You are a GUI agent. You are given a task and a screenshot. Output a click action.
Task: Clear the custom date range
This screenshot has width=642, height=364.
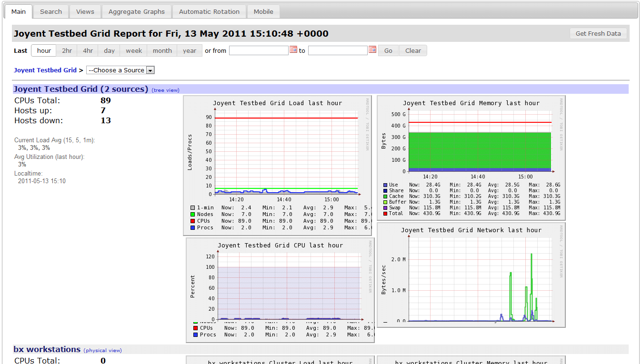[413, 51]
